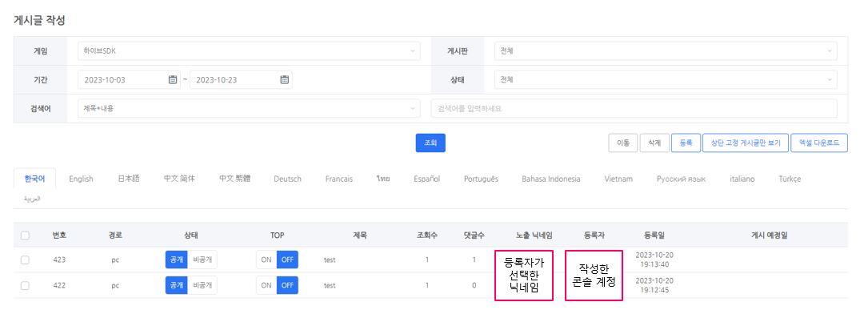Expand the 게시판 dropdown

pos(666,51)
